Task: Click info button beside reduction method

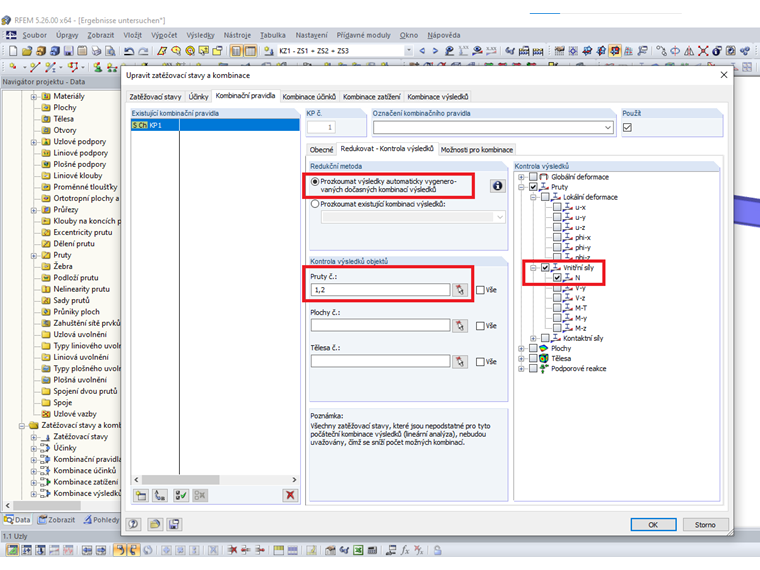Action: click(x=497, y=186)
